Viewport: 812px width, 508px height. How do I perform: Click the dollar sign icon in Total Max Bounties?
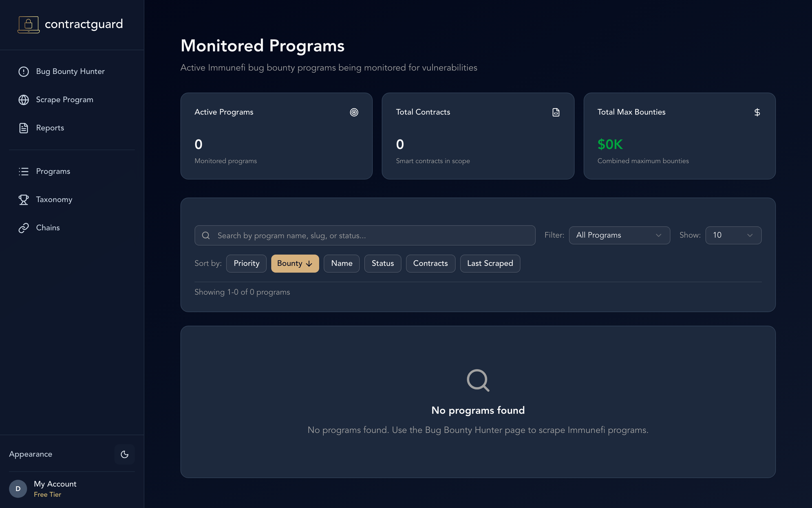[757, 112]
